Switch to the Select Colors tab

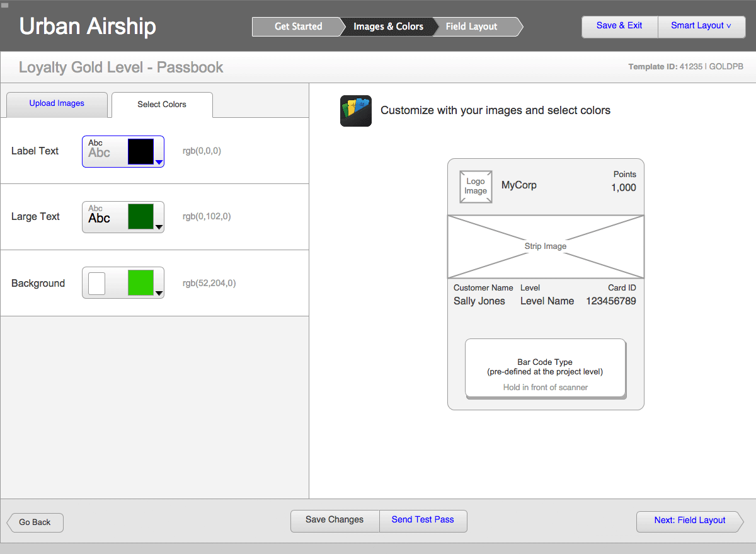pyautogui.click(x=162, y=105)
